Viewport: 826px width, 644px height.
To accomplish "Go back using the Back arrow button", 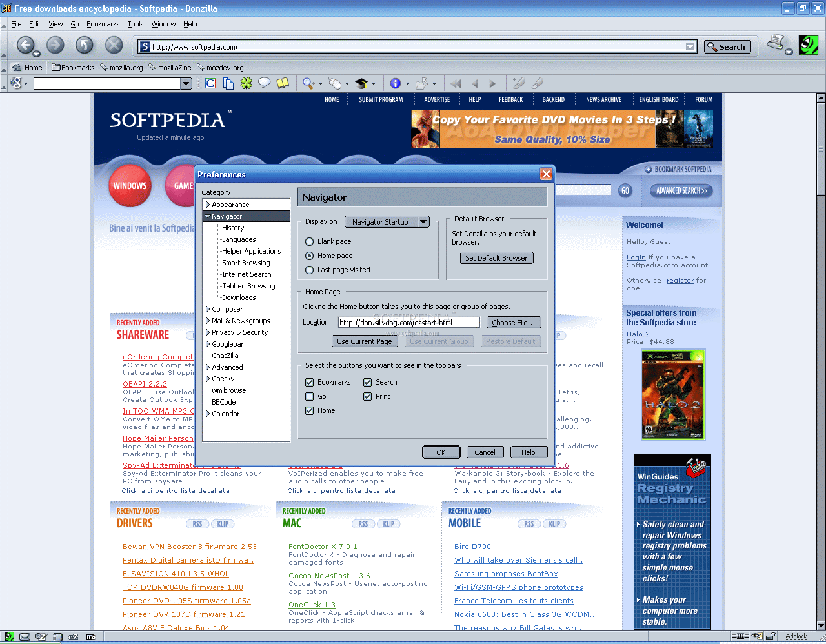I will 25,45.
